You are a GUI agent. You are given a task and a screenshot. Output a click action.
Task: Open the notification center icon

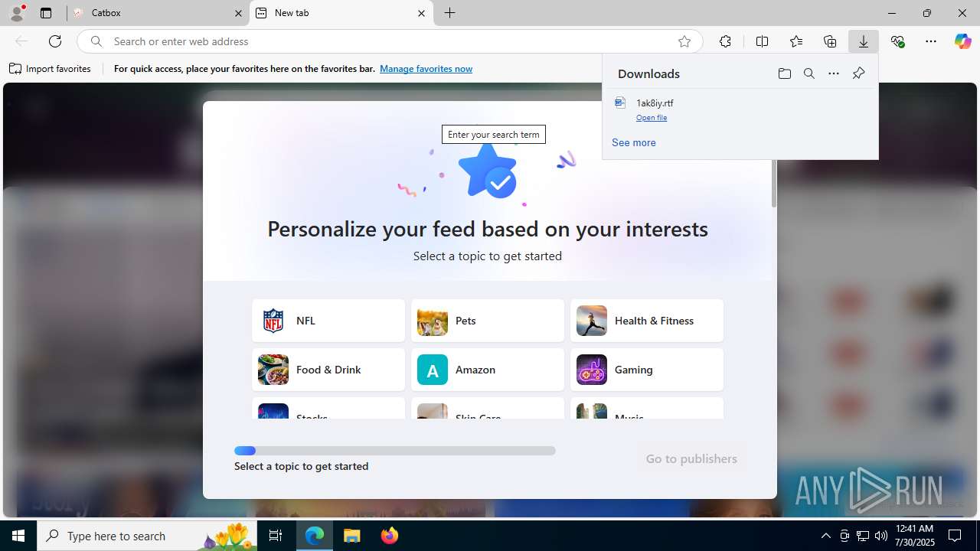click(x=955, y=536)
